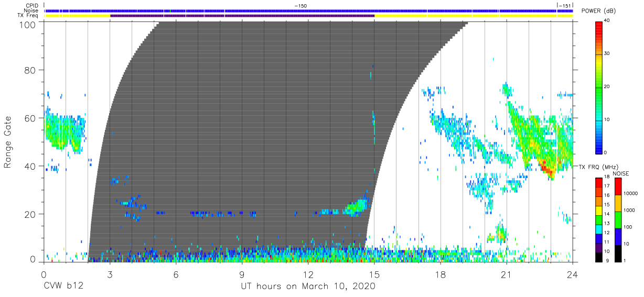Click the 'TX FRQ (MHz)' legend title

tap(598, 167)
